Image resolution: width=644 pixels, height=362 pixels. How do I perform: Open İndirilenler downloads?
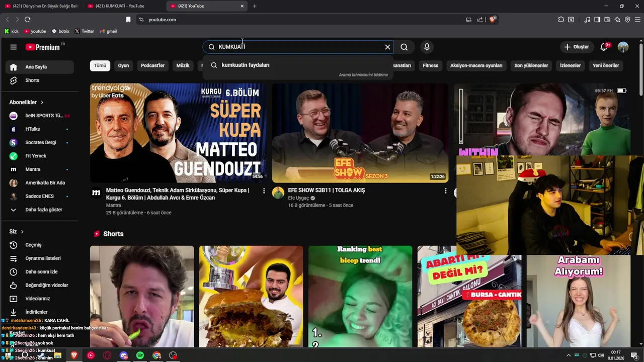coord(39,312)
